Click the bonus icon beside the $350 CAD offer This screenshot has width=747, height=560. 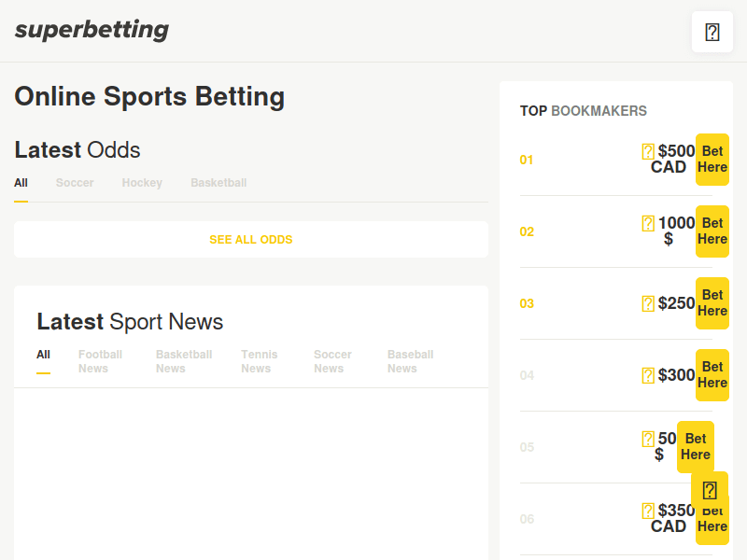point(648,511)
